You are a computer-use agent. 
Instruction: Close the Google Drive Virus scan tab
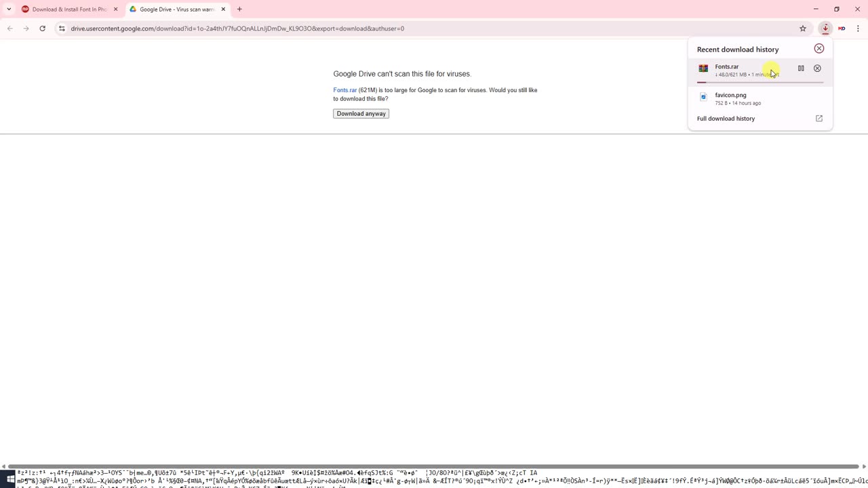tap(223, 9)
